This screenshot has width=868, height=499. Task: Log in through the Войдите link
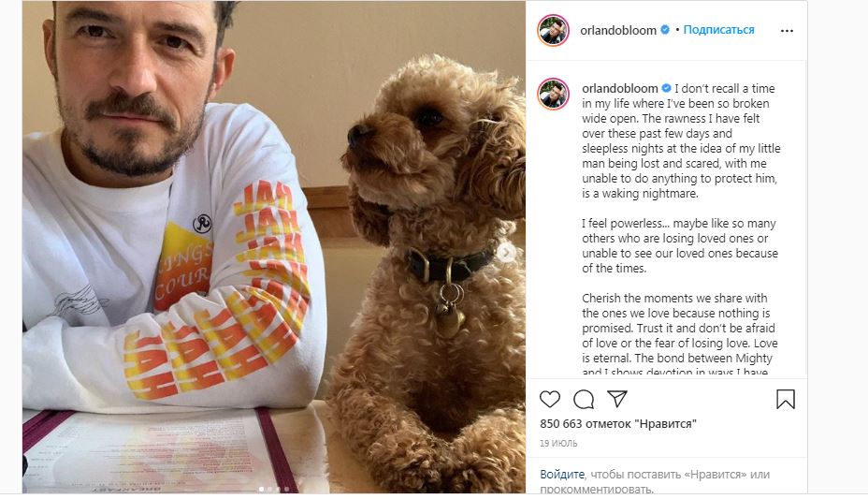562,474
